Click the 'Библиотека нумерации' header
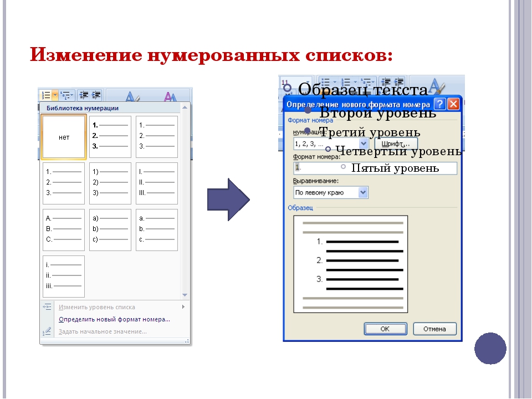The image size is (532, 399). click(83, 108)
